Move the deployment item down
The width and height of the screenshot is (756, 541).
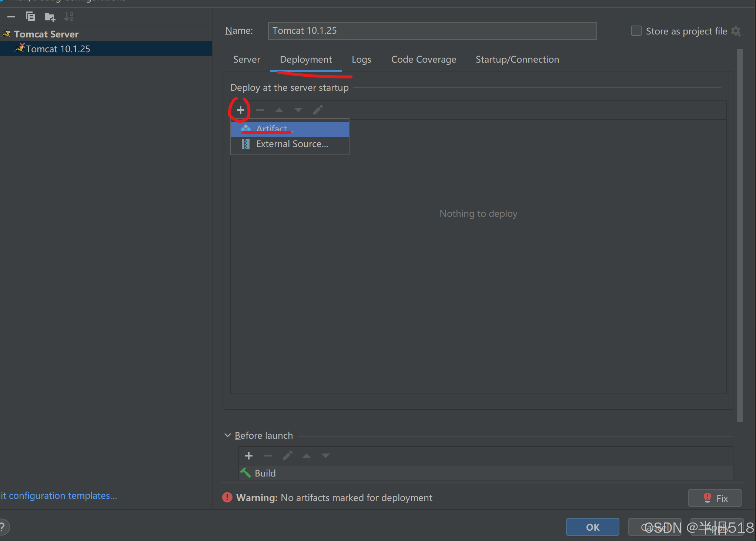tap(298, 110)
